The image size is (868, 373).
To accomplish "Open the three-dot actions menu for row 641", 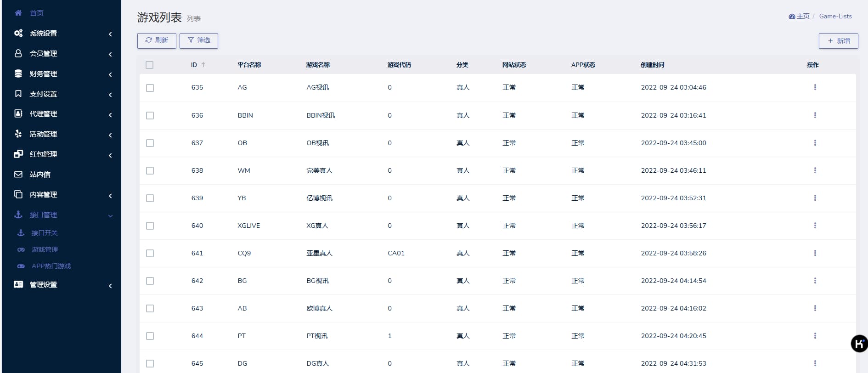I will (815, 253).
